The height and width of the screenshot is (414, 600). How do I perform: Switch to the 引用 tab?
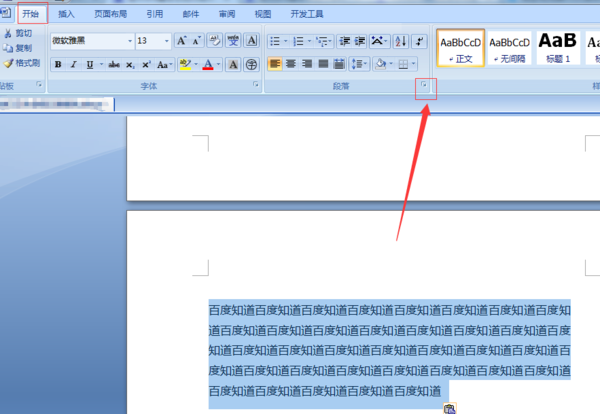pos(155,14)
